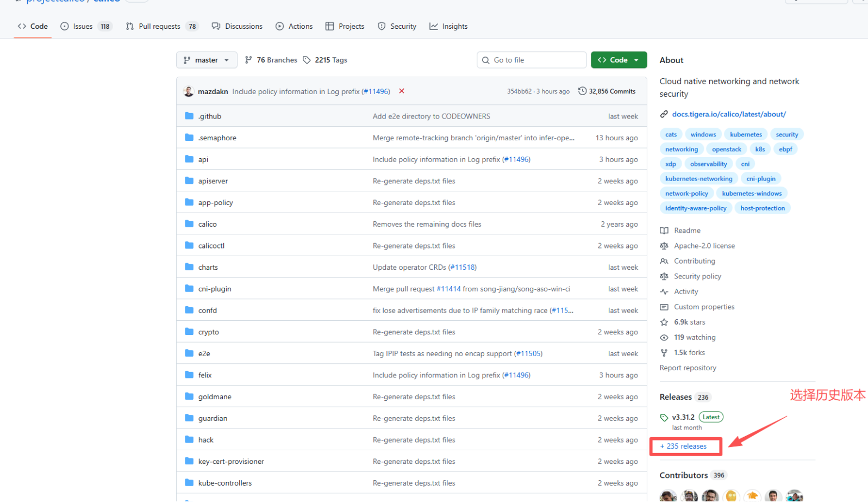The image size is (868, 503).
Task: Open the master branch dropdown
Action: pos(207,60)
